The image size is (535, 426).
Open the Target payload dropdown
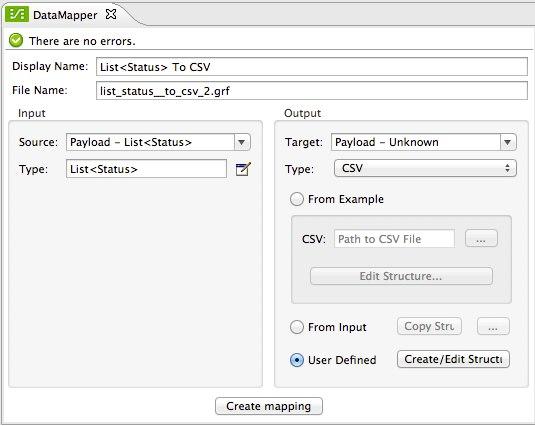tap(507, 142)
